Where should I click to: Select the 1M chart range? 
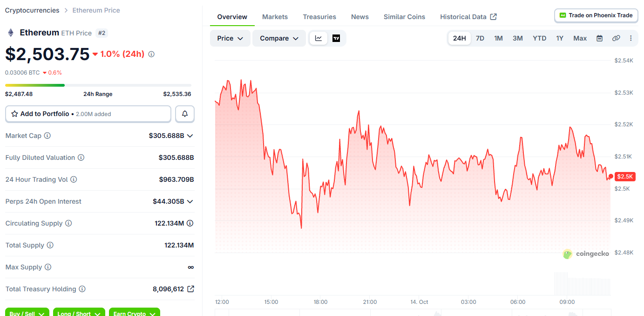[498, 38]
